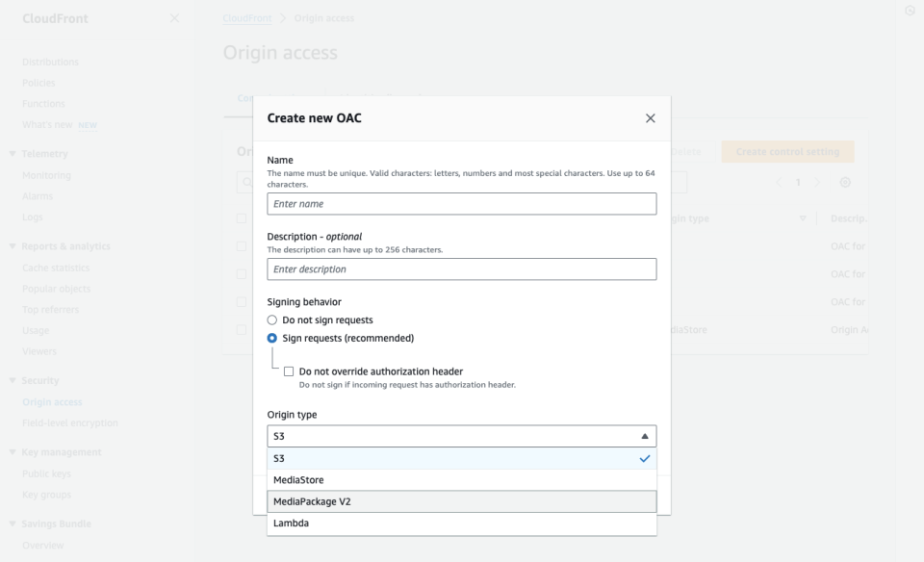This screenshot has width=924, height=562.
Task: Go to next page using right chevron
Action: coord(815,182)
